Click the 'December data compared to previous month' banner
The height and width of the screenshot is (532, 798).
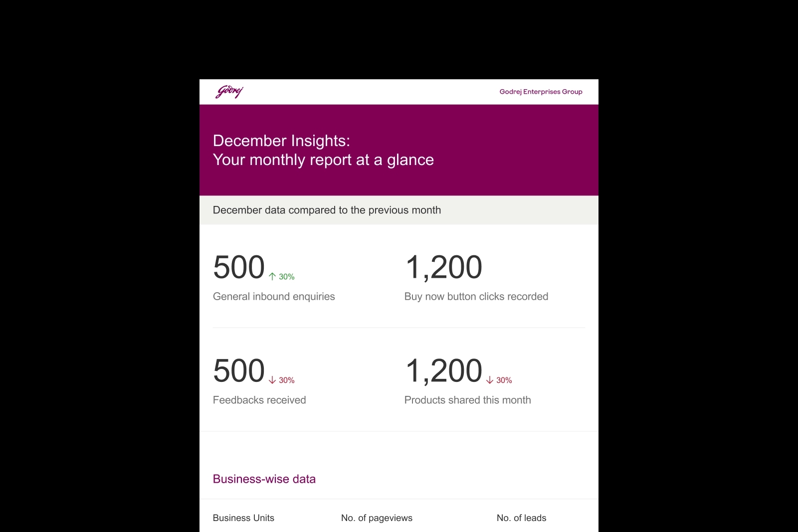[x=327, y=210]
